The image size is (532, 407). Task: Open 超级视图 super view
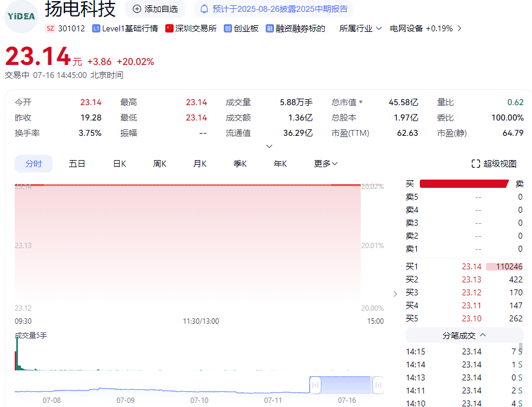click(x=494, y=164)
